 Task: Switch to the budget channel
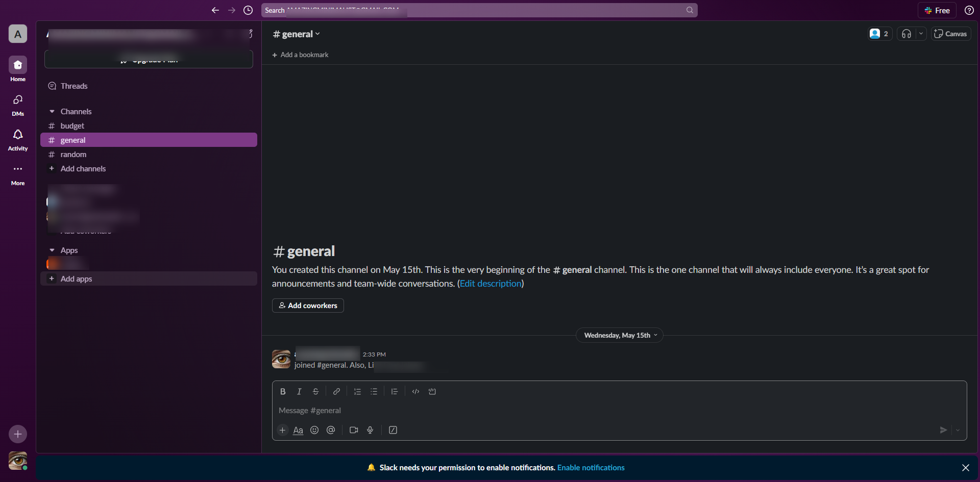pos(149,126)
